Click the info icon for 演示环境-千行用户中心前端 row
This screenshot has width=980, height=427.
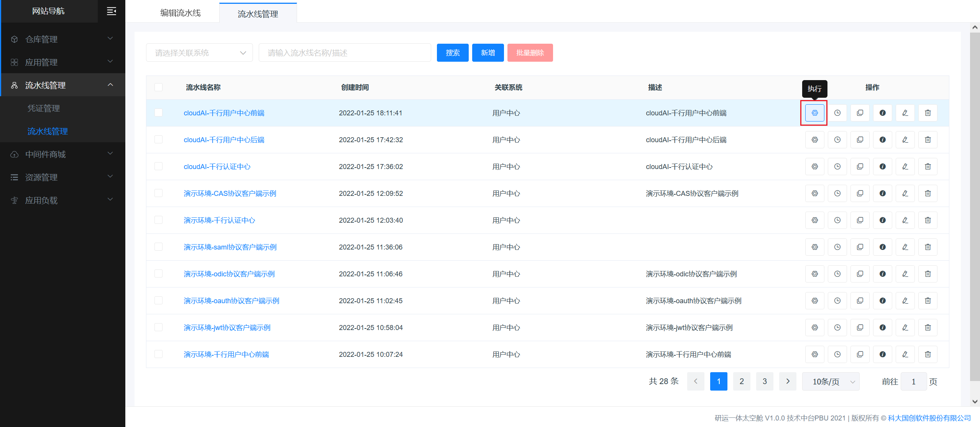coord(882,354)
